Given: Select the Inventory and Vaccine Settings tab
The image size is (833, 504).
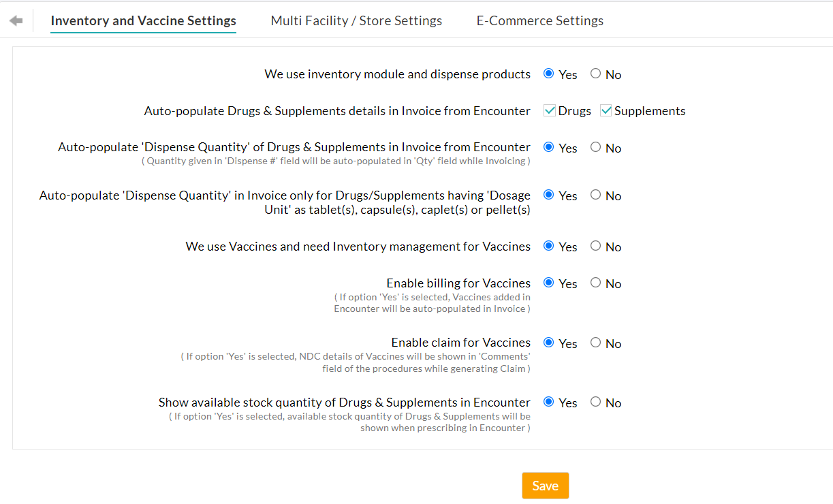Looking at the screenshot, I should click(x=142, y=20).
